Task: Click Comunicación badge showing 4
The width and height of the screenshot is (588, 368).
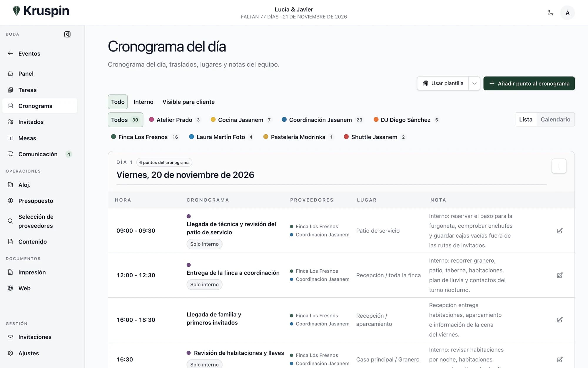Action: (x=69, y=154)
